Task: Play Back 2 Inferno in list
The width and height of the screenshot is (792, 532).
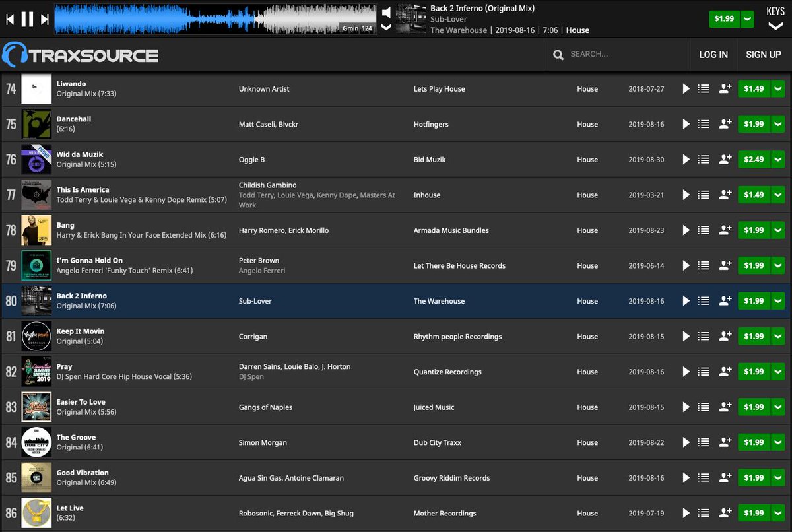Action: tap(686, 301)
